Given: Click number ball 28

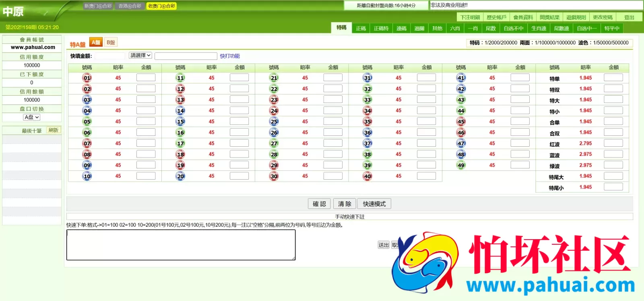Looking at the screenshot, I should tap(274, 154).
